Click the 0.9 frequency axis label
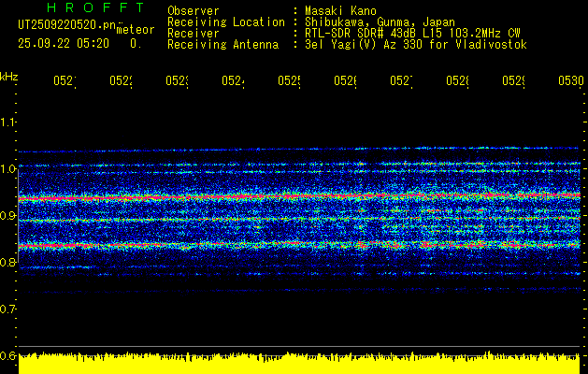588x374 pixels. click(x=7, y=216)
